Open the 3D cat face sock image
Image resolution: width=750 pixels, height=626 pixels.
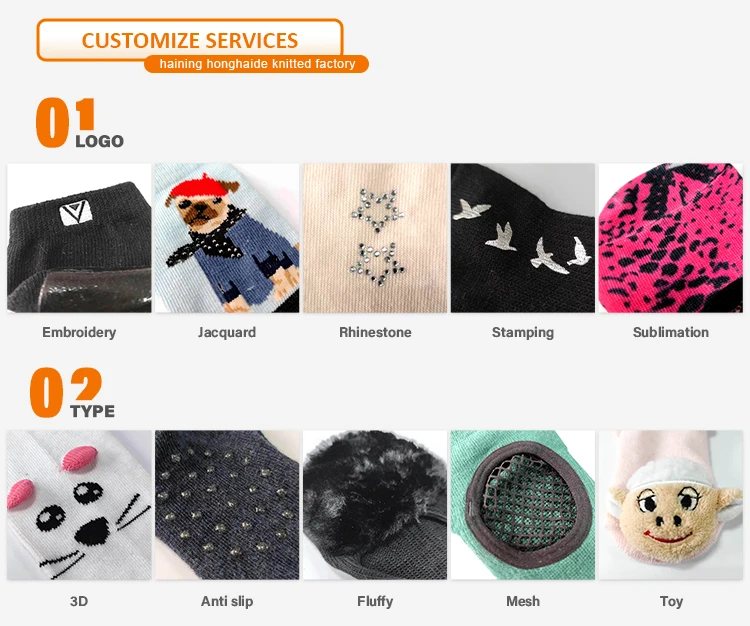[79, 505]
